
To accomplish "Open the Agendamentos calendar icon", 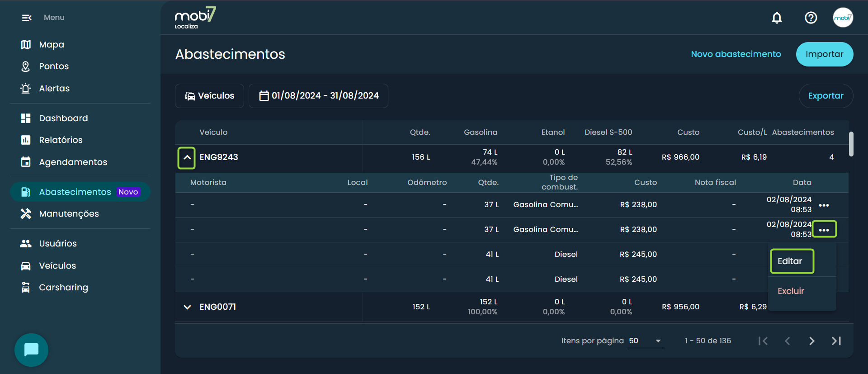I will coord(26,162).
